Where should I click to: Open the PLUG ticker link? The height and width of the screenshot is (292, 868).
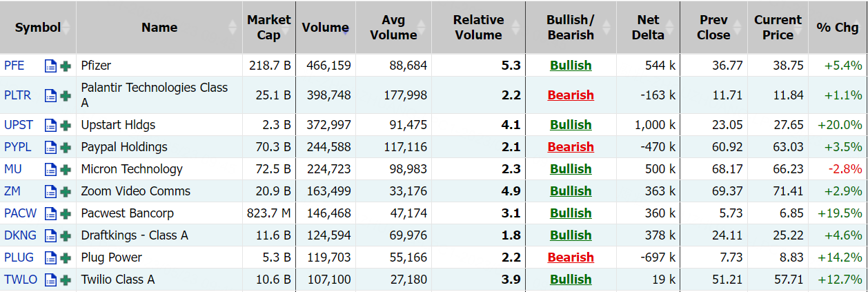point(19,257)
